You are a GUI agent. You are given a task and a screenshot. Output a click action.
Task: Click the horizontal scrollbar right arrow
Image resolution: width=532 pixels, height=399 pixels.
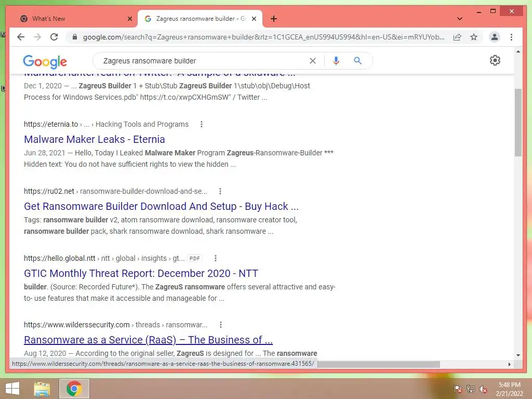click(x=509, y=364)
